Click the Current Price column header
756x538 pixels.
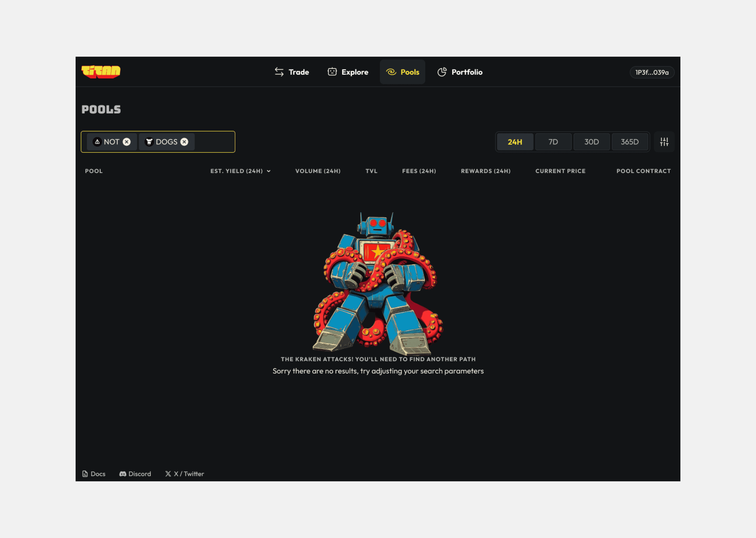pos(560,171)
